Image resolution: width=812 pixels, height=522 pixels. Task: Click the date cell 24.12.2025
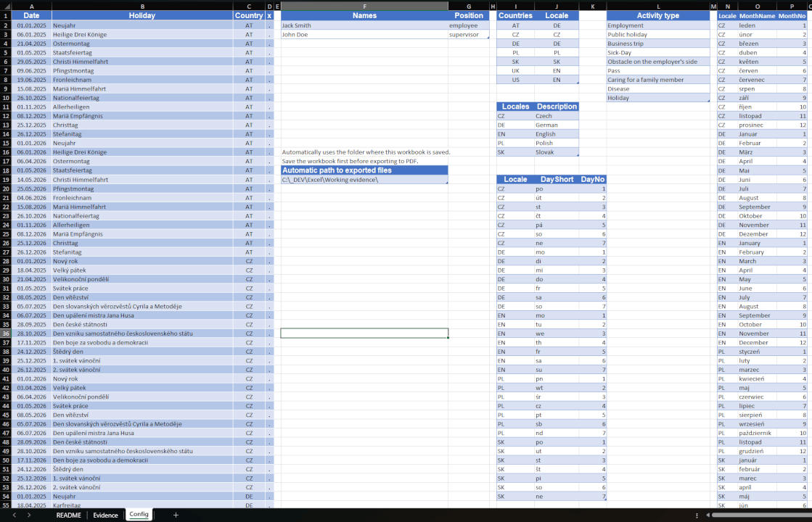32,352
